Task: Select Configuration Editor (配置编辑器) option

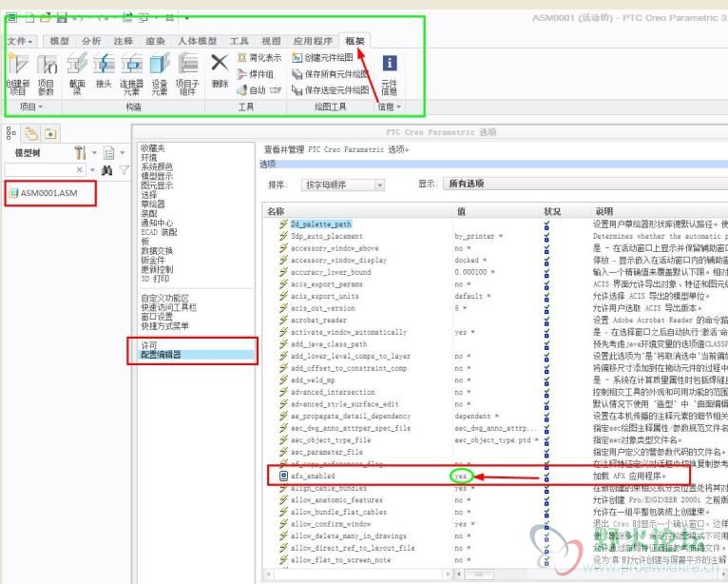Action: point(161,355)
